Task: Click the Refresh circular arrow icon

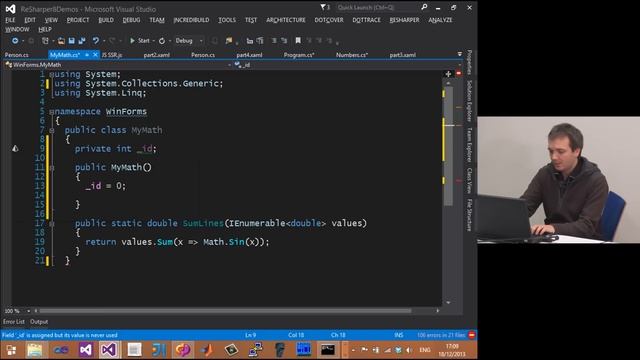Action: click(162, 41)
